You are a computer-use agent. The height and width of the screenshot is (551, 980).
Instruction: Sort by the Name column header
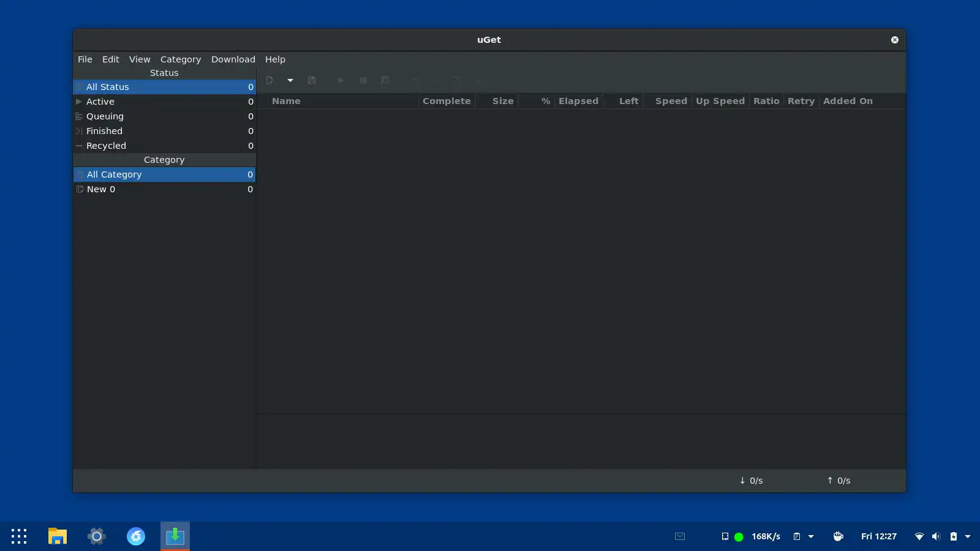343,101
